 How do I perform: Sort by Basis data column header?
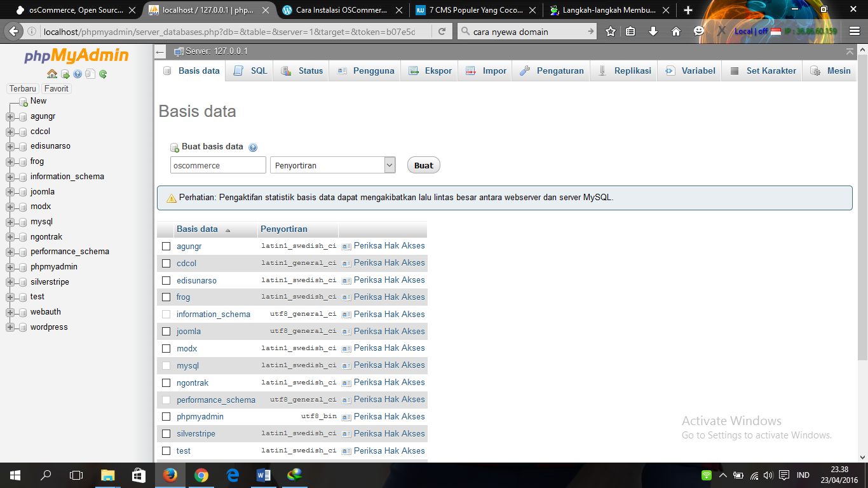coord(197,229)
